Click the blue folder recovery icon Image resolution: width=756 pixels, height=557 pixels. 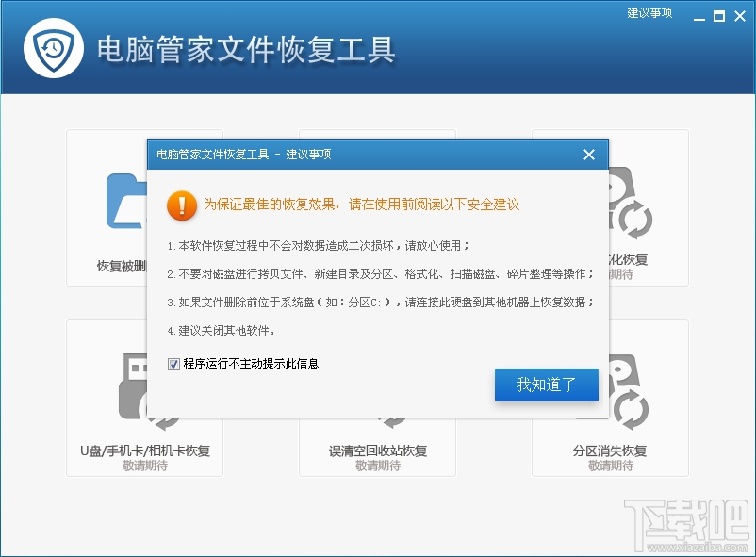coord(126,201)
